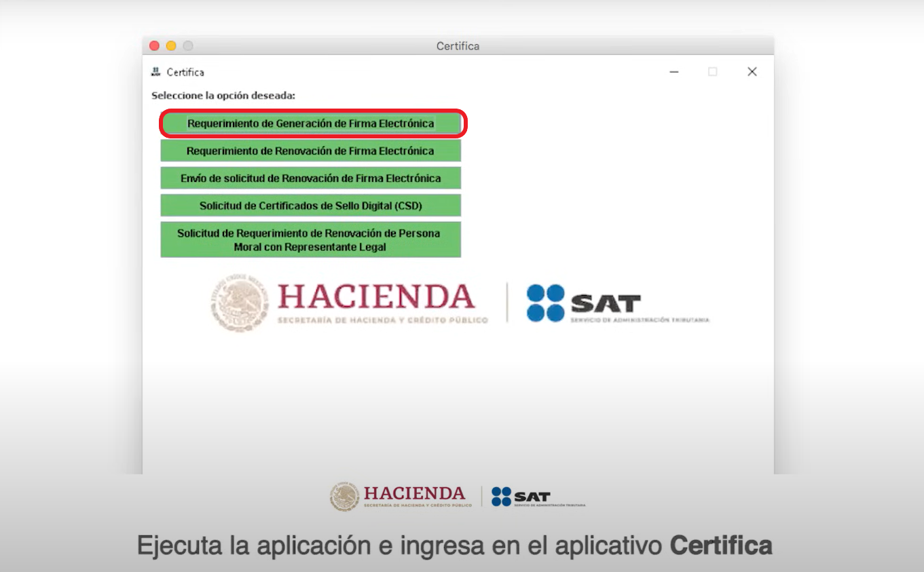Screen dimensions: 924x572
Task: Click Requerimiento de Generación de Firma Electrónica
Action: 311,123
